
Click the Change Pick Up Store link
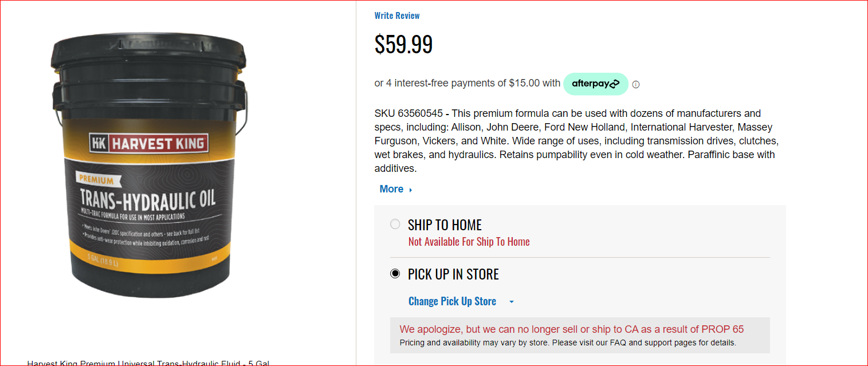tap(452, 301)
